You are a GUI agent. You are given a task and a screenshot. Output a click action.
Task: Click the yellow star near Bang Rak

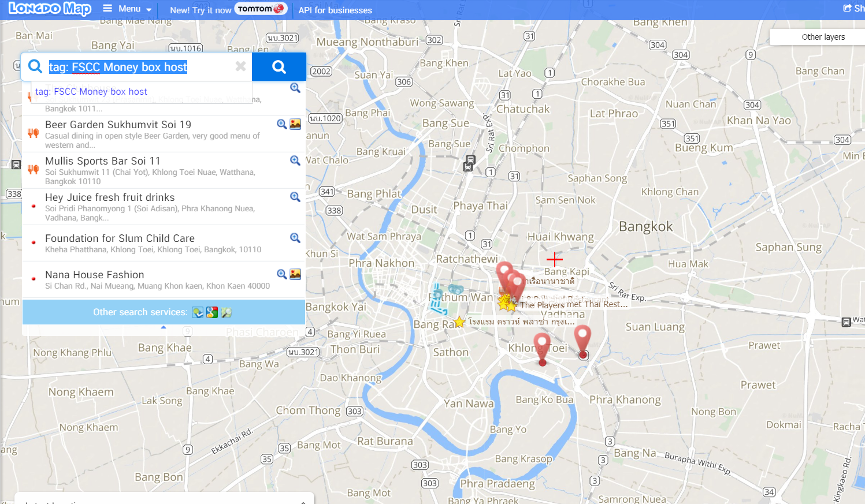coord(459,322)
